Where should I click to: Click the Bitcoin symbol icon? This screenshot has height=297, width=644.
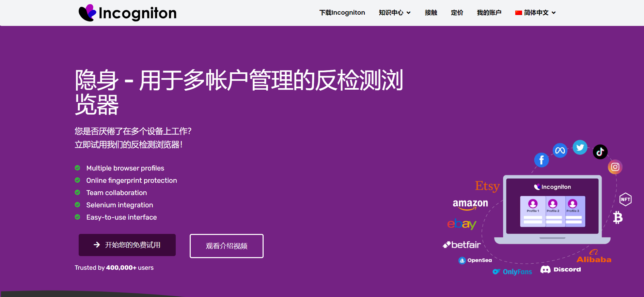[x=618, y=218]
